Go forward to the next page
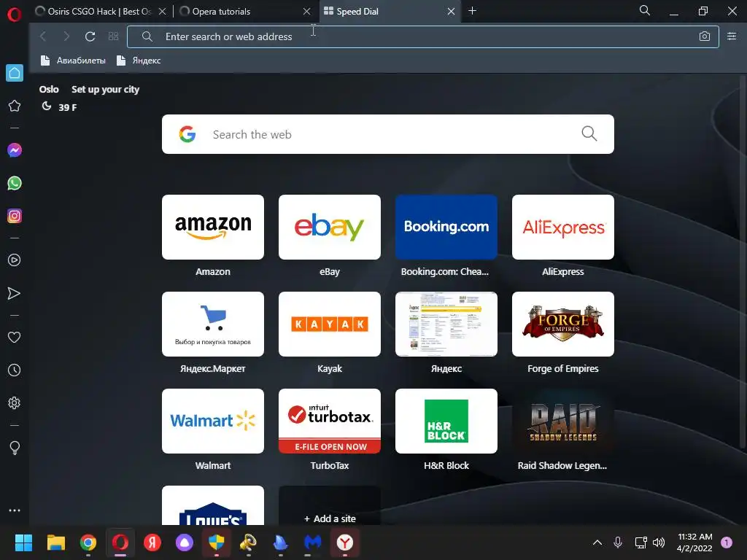Viewport: 747px width, 560px height. coord(66,36)
